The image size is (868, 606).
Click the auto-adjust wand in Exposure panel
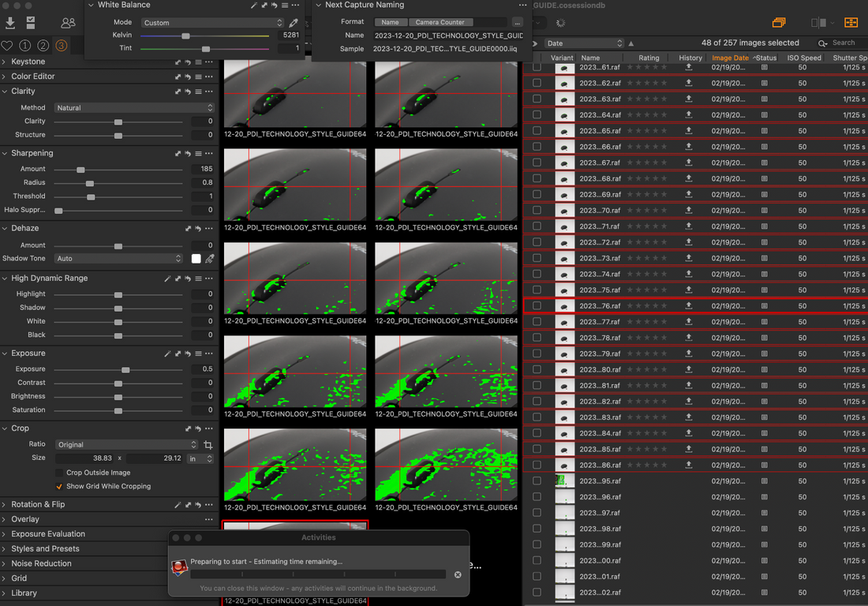click(167, 353)
